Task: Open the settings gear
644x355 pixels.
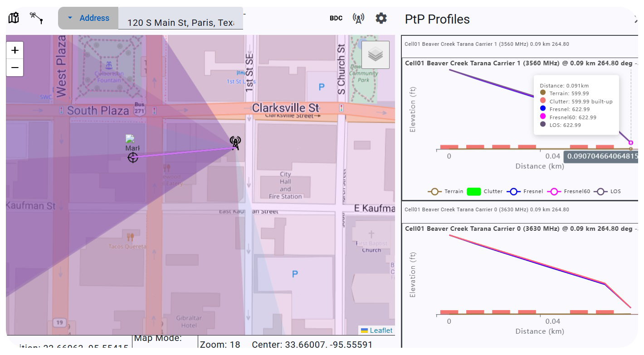Action: 381,18
